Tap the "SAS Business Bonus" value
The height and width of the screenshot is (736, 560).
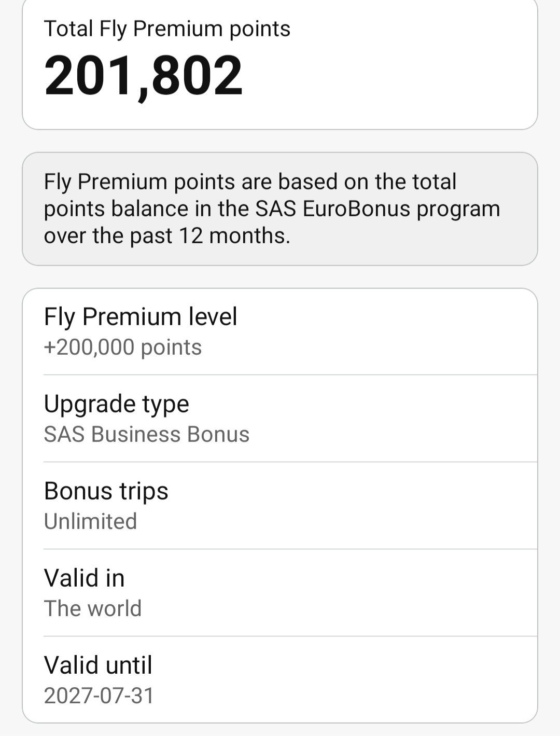pos(147,434)
